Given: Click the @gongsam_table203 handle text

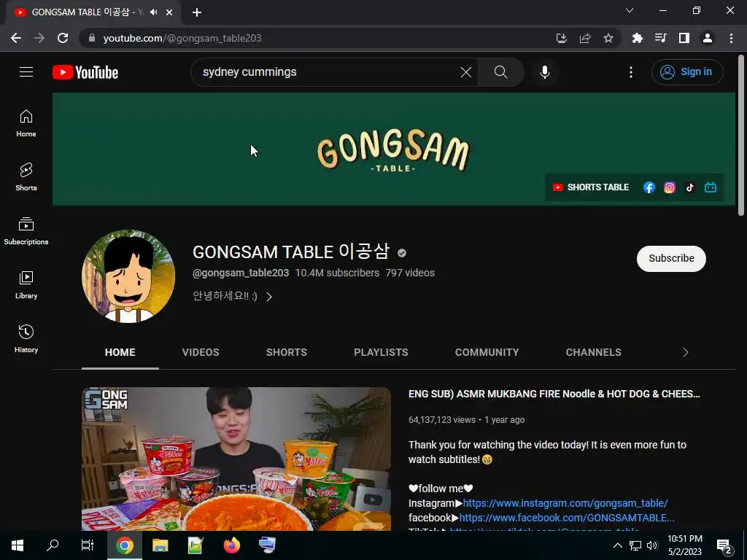Looking at the screenshot, I should coord(241,273).
